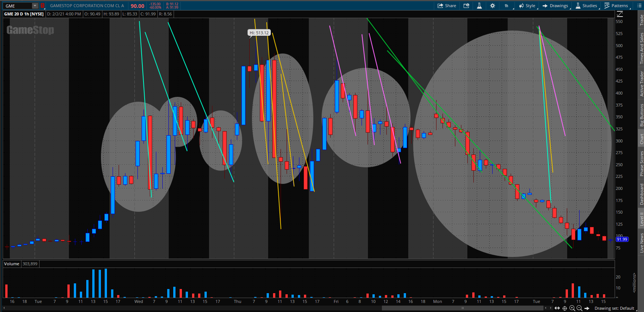Click the 500 level on the price axis
The height and width of the screenshot is (312, 644).
(x=619, y=46)
